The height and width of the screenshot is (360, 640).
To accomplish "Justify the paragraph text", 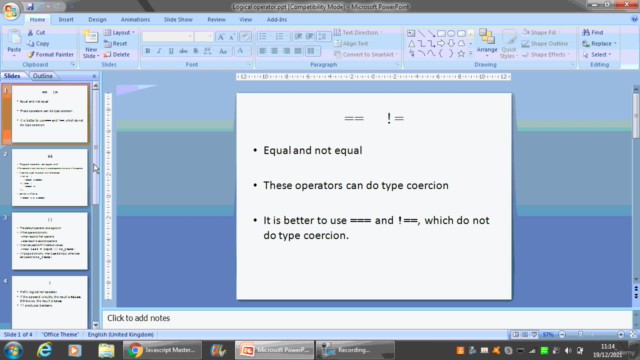I will click(298, 51).
